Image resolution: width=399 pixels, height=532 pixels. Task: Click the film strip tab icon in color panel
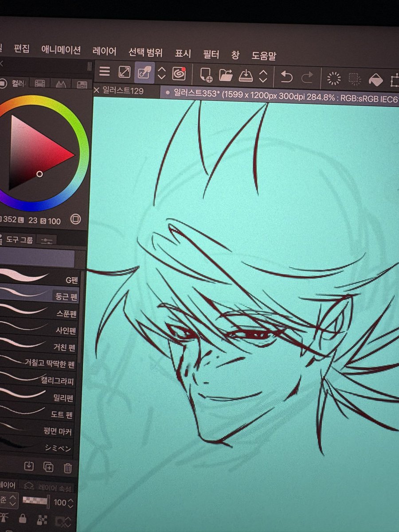[x=40, y=83]
